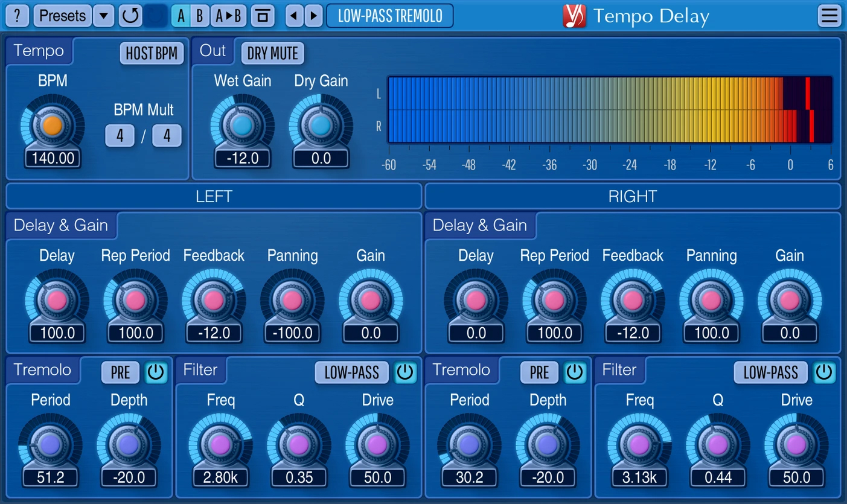This screenshot has width=847, height=504.
Task: Toggle DRY MUTE button
Action: click(x=273, y=53)
